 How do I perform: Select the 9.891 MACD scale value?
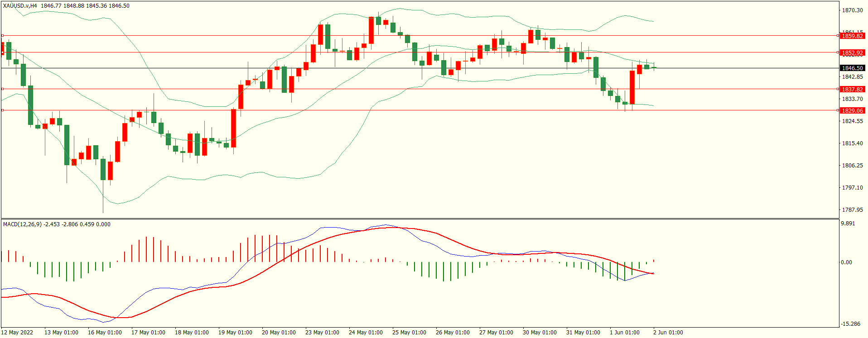[848, 224]
